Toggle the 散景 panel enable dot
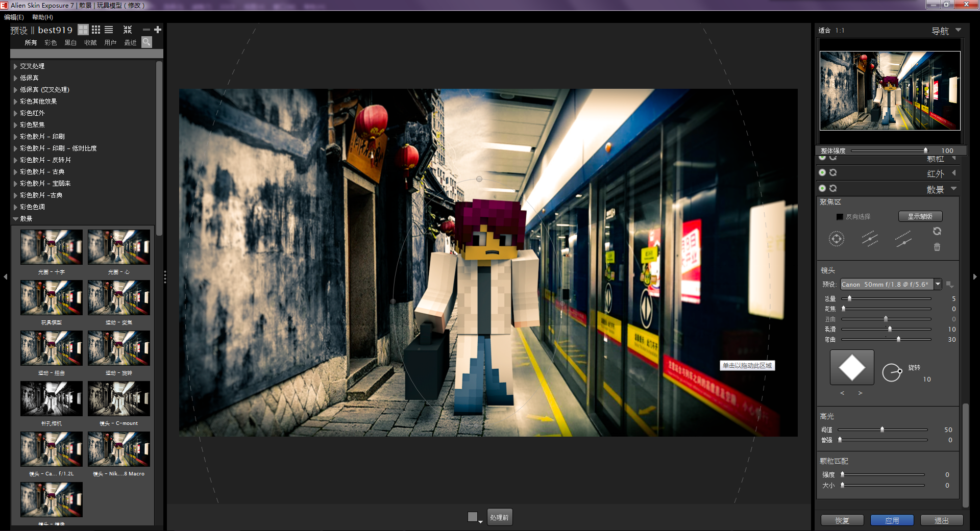This screenshot has height=531, width=980. pos(822,189)
